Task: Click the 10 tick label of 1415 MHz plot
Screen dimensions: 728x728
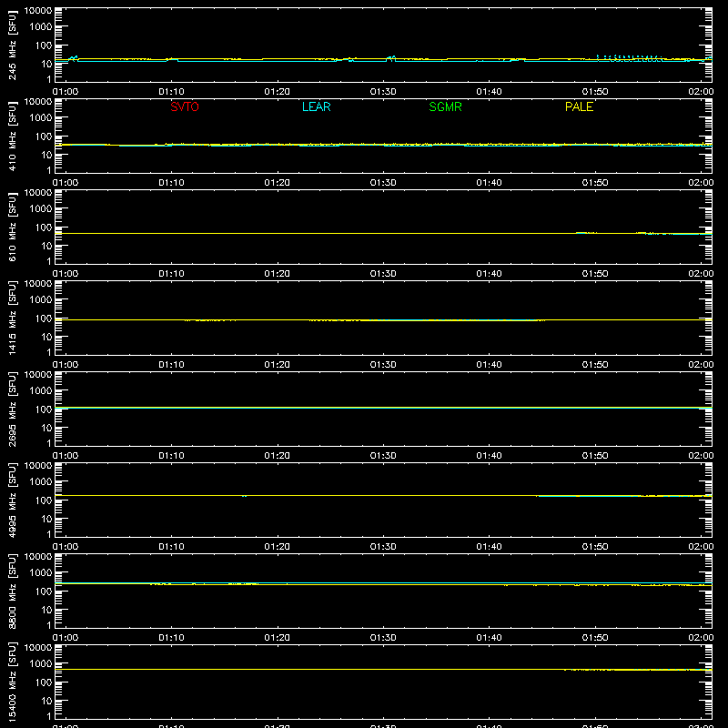Action: [46, 337]
